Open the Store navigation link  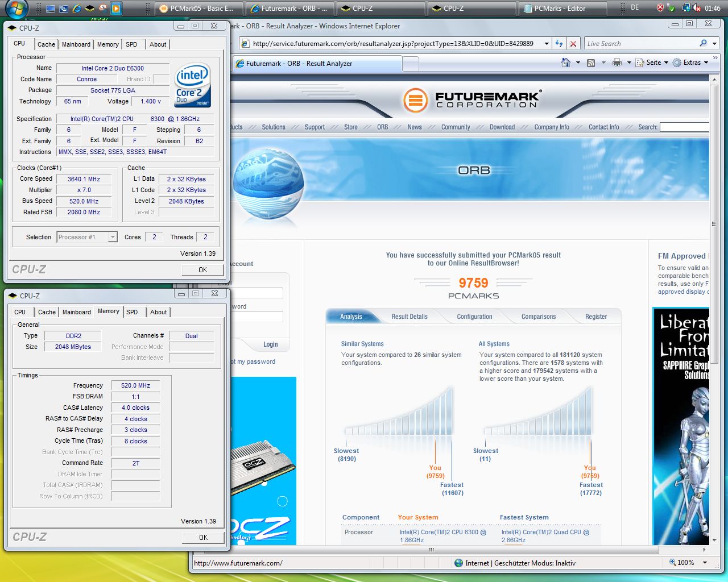tap(351, 127)
